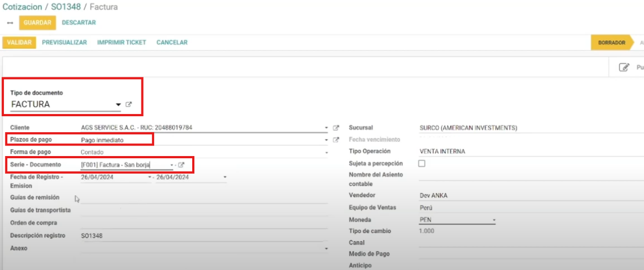Validate the invoice with Validar

pos(19,43)
